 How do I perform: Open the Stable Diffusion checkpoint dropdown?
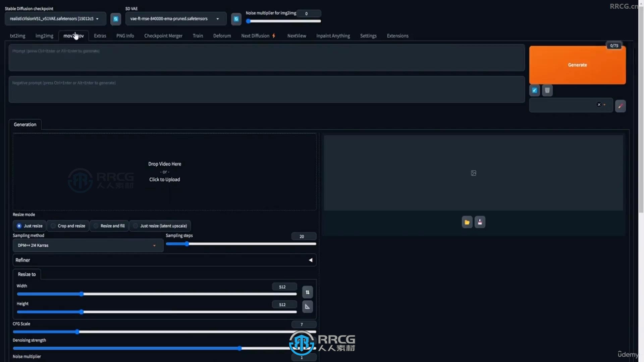click(x=55, y=19)
